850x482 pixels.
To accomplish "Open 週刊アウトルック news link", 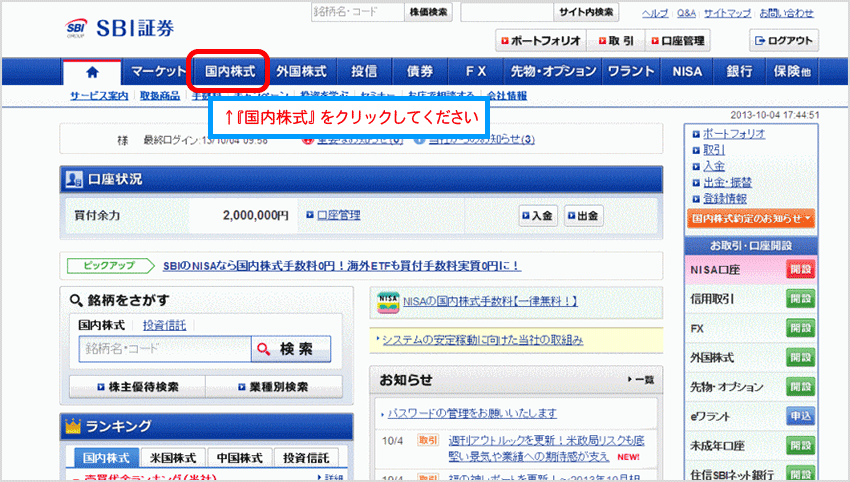I will tap(546, 448).
